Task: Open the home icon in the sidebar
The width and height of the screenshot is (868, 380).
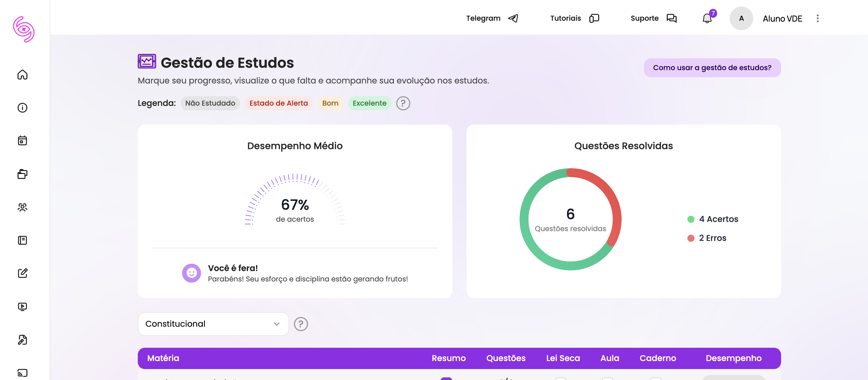Action: pyautogui.click(x=22, y=75)
